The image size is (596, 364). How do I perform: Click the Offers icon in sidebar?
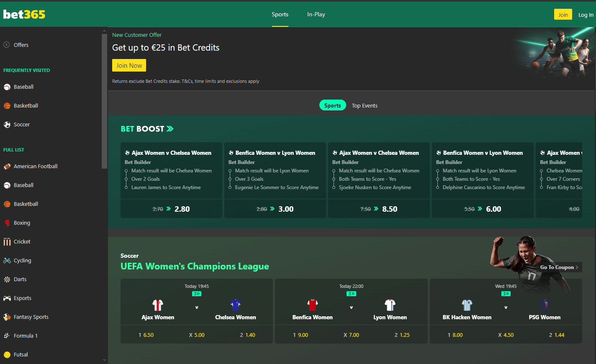(7, 45)
